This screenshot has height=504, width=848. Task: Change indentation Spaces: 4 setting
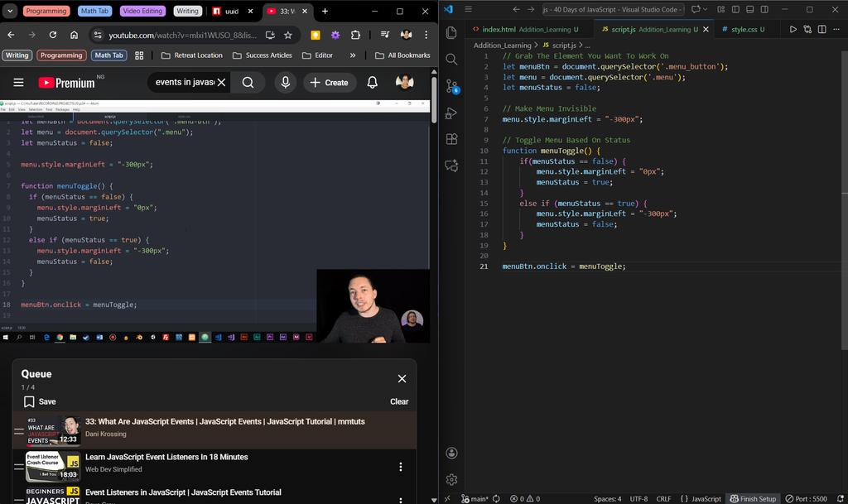[607, 498]
